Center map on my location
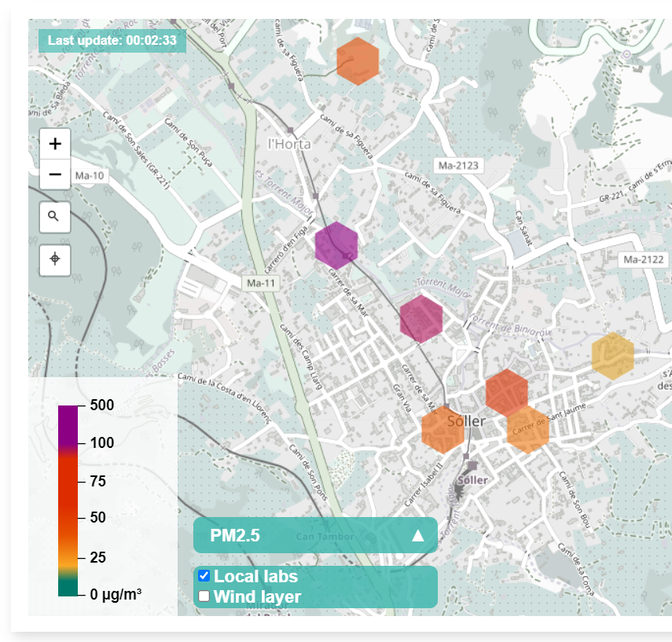The height and width of the screenshot is (642, 672). [x=55, y=259]
